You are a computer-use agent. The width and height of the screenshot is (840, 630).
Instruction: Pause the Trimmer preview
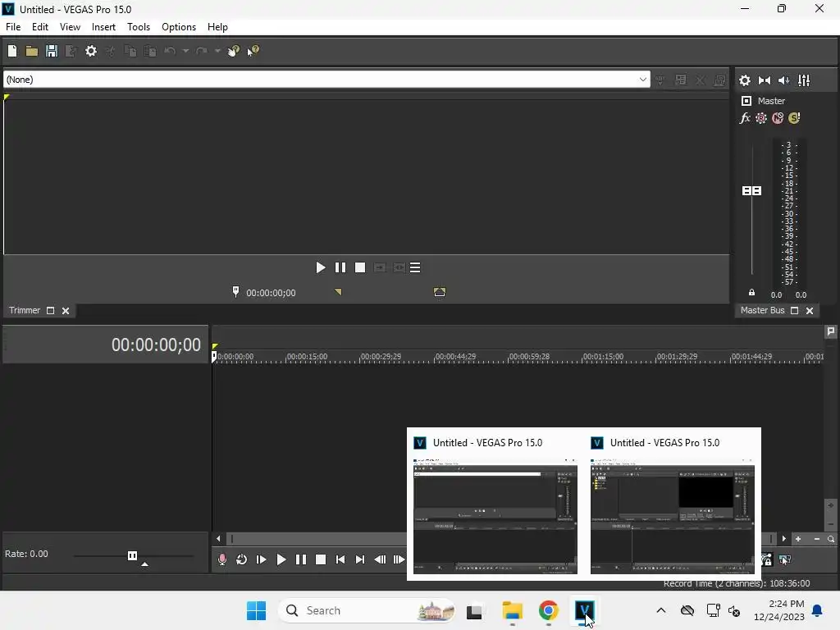coord(340,267)
